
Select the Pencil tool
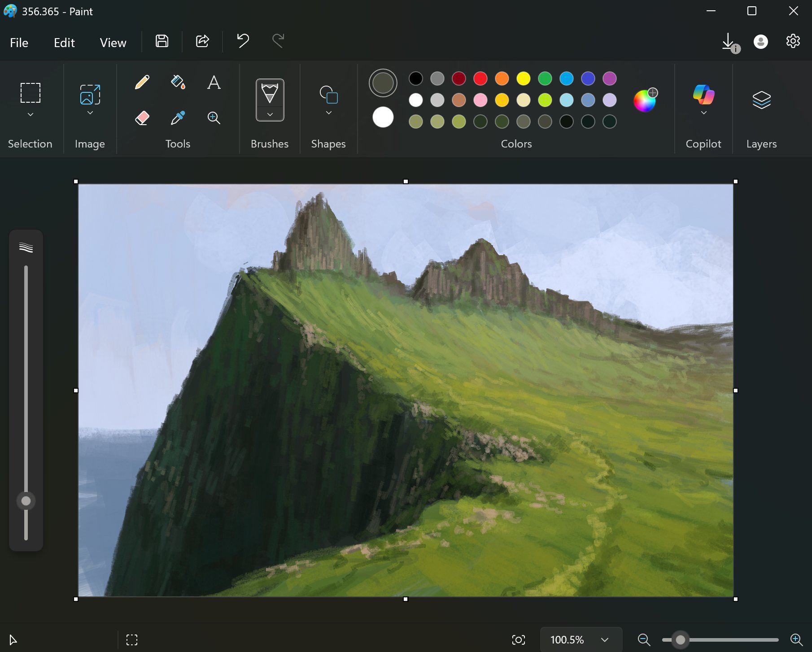142,83
